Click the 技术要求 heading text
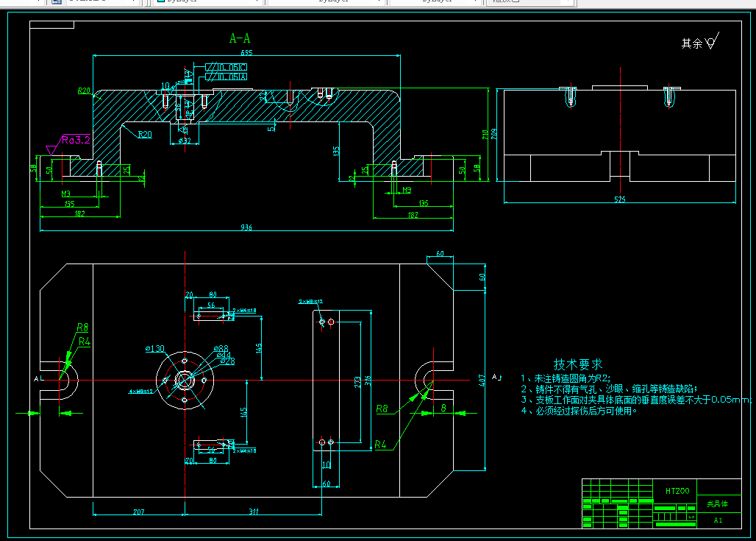Viewport: 756px width, 541px height. (578, 364)
